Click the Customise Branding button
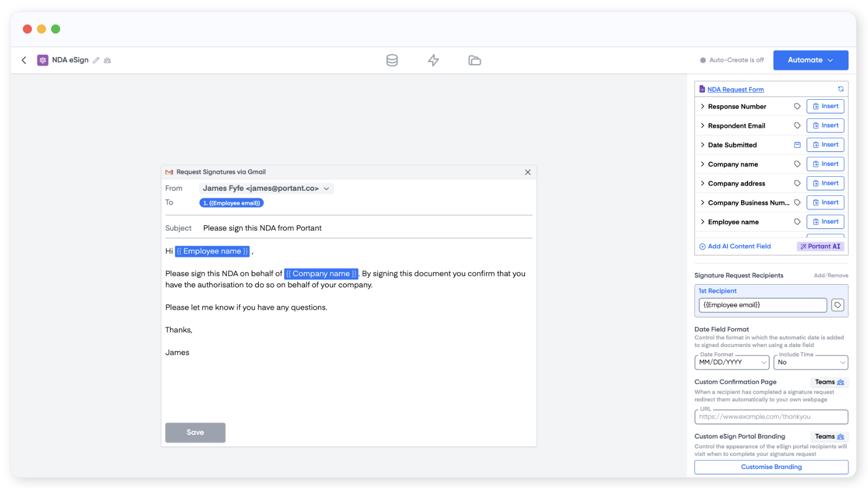The height and width of the screenshot is (488, 868). coord(771,467)
